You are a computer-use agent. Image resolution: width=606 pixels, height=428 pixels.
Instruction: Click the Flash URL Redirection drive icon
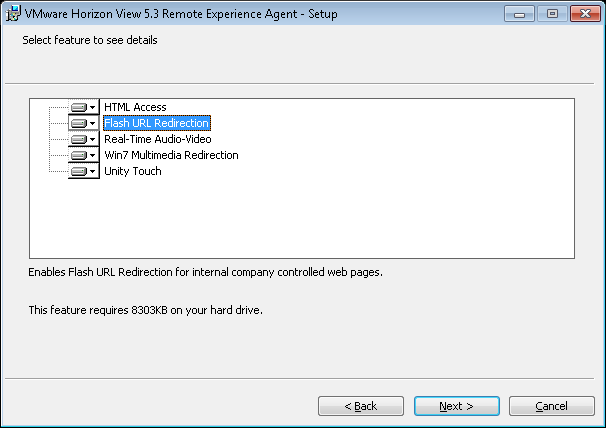pos(79,123)
